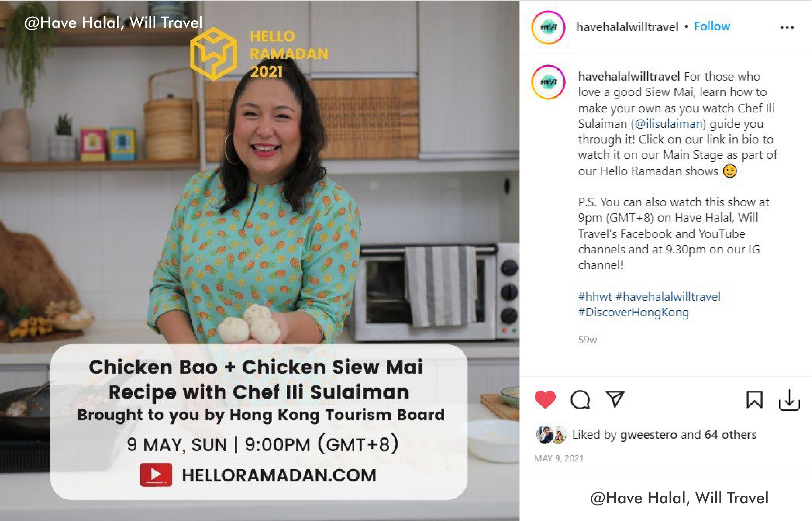The width and height of the screenshot is (812, 521).
Task: Open the #DiscoverHongKong hashtag
Action: point(633,312)
